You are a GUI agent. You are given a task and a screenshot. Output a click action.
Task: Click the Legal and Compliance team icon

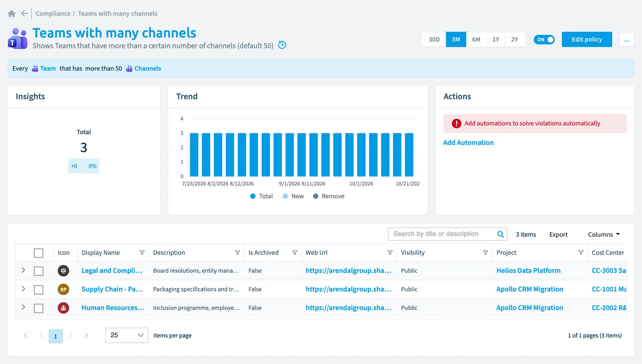(63, 271)
